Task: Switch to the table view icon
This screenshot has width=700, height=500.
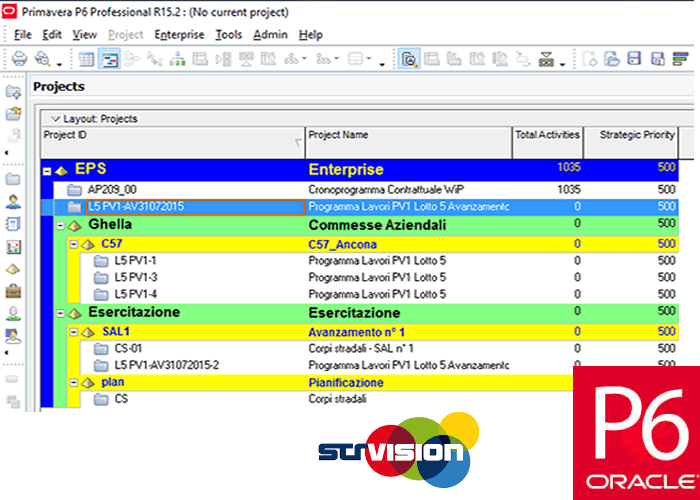Action: (x=86, y=59)
